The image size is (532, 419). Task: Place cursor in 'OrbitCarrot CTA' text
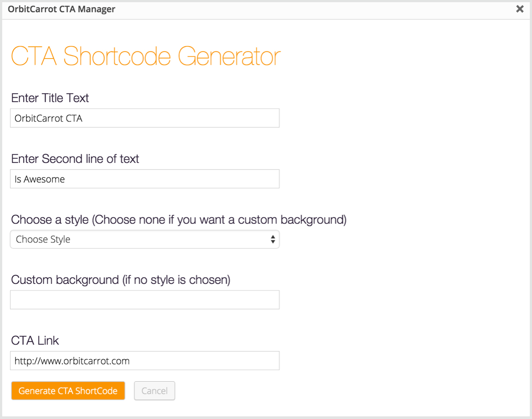point(48,118)
